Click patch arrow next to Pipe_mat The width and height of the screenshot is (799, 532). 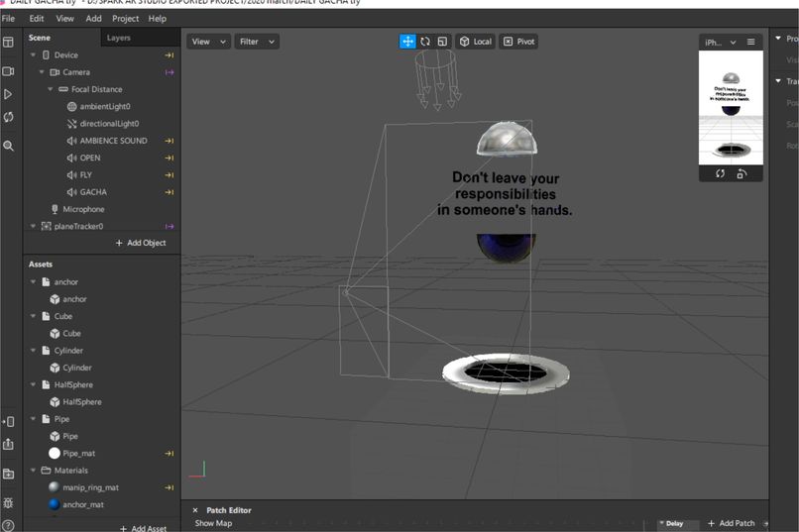coord(170,453)
